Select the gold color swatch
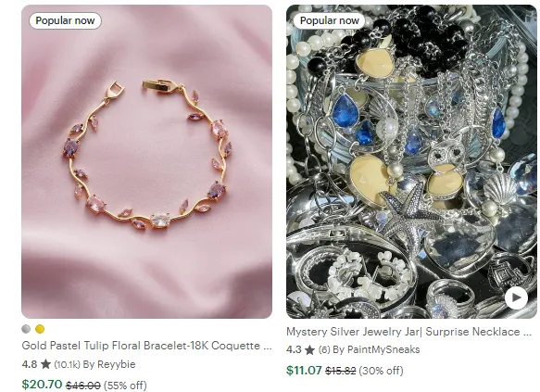 point(40,329)
